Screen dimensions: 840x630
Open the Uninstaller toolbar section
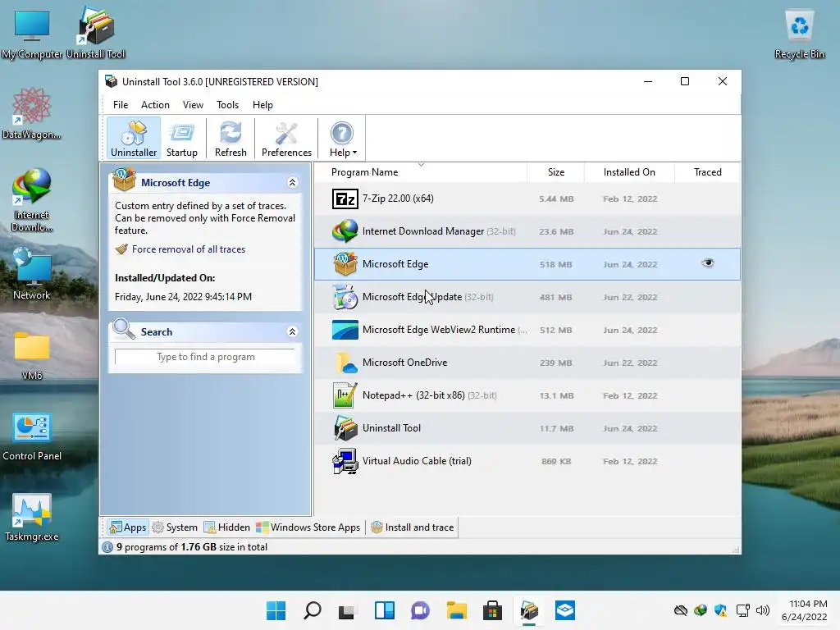[x=134, y=138]
